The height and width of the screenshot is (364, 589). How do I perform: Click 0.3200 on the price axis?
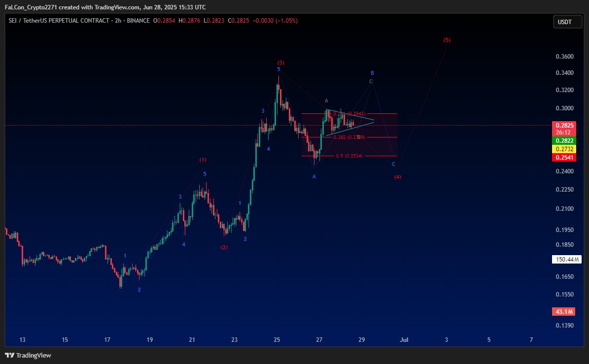coord(564,90)
